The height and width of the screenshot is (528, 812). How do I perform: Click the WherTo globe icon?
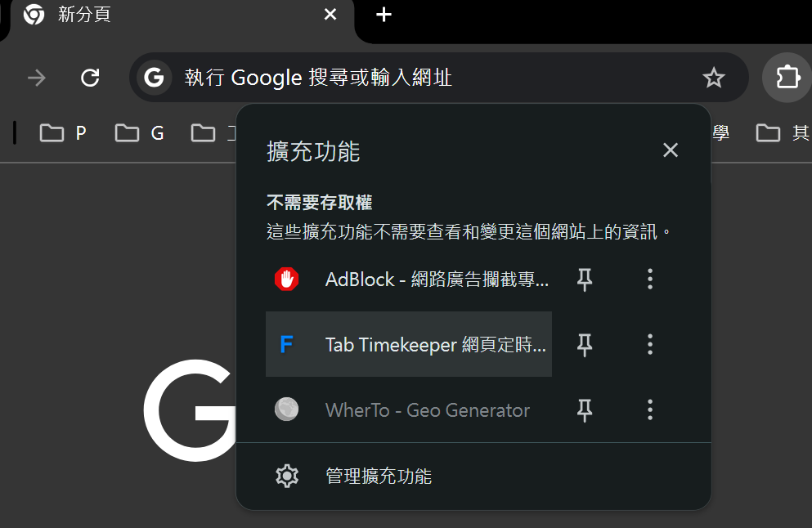point(286,409)
